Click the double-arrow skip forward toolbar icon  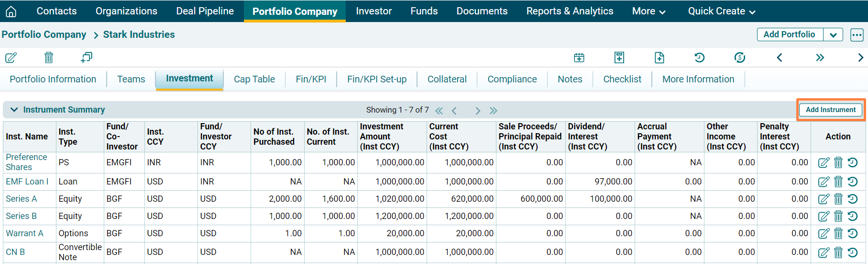tap(820, 58)
